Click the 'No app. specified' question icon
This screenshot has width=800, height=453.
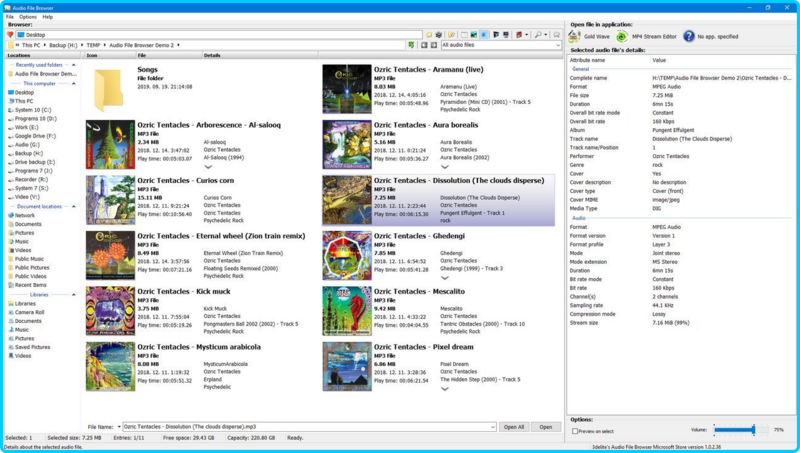pyautogui.click(x=689, y=36)
